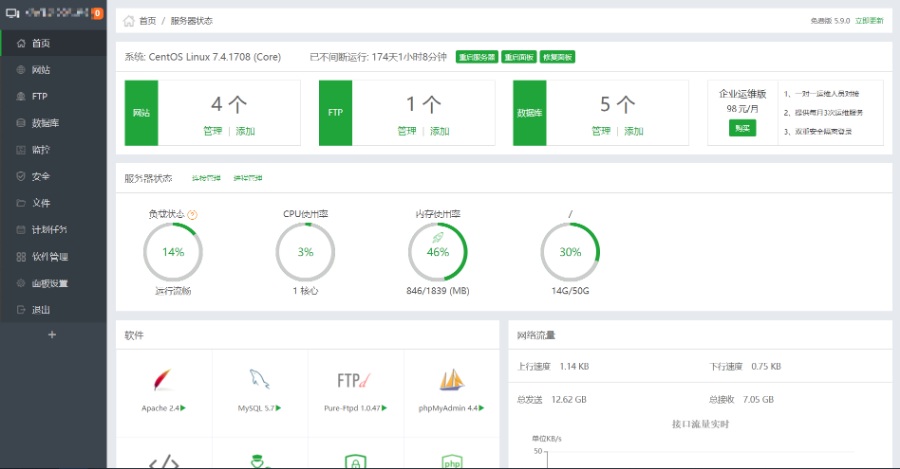Click the disk usage 30% circle
Image resolution: width=900 pixels, height=469 pixels.
tap(570, 252)
